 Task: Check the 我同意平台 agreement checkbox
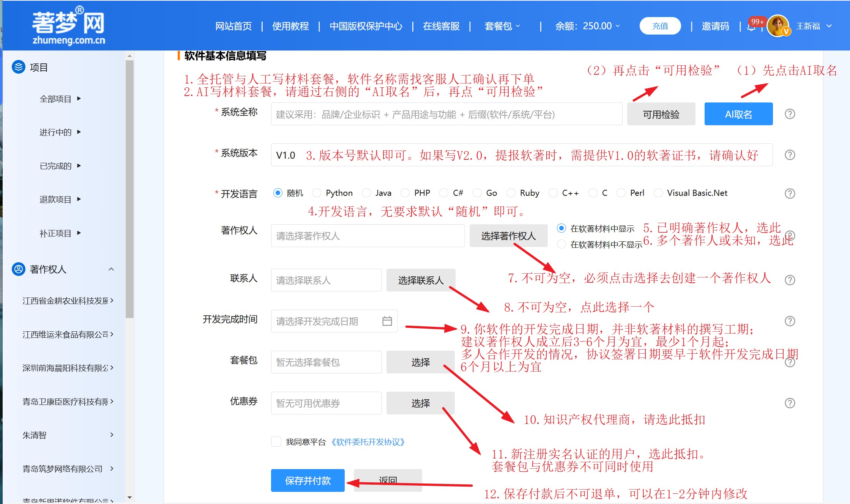[x=276, y=442]
